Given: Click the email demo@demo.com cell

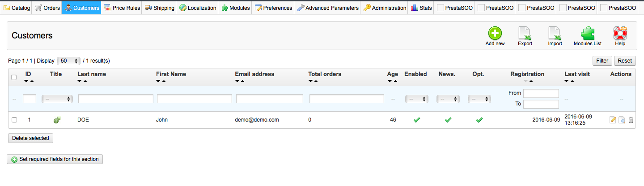Looking at the screenshot, I should coord(257,120).
